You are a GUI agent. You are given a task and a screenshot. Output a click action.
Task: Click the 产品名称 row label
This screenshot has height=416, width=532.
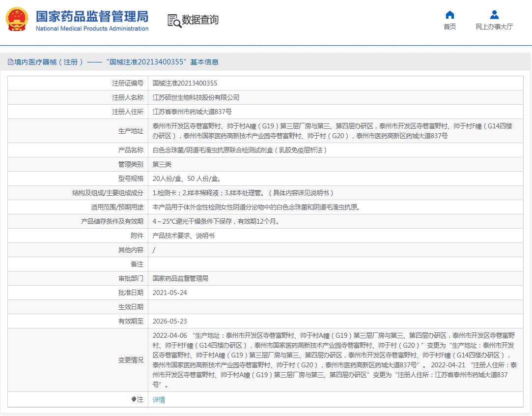131,150
